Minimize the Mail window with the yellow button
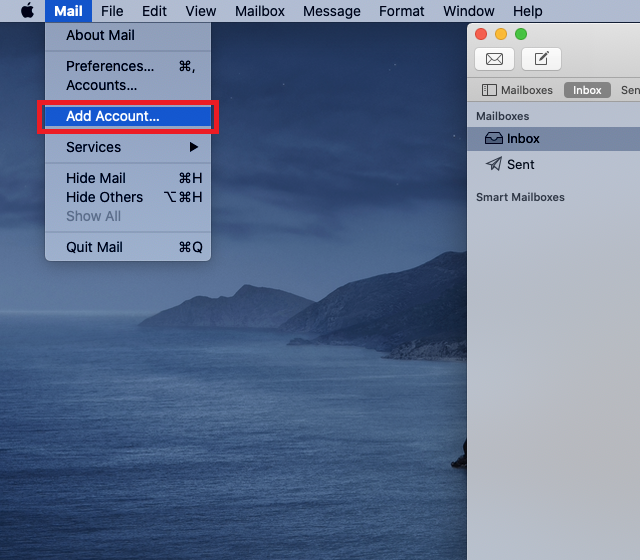Viewport: 640px width, 560px height. pos(501,34)
